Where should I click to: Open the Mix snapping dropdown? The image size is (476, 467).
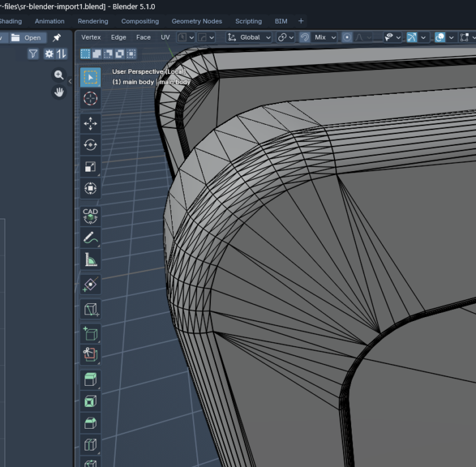point(324,37)
